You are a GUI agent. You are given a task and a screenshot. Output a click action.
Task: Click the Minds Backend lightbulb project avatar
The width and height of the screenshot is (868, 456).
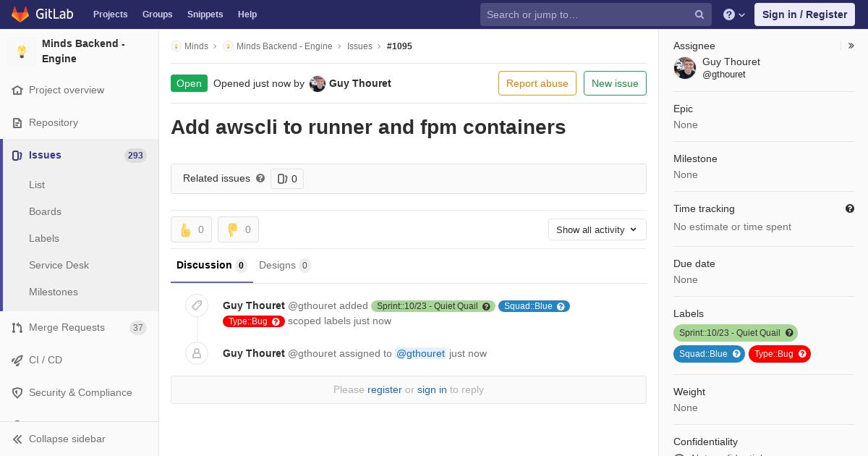22,51
